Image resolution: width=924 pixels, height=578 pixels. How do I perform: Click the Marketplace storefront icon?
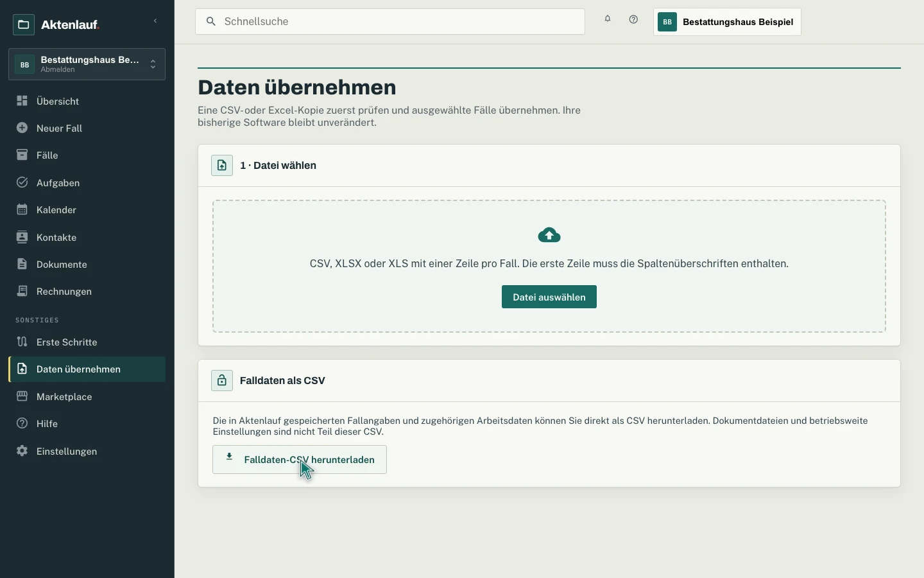[22, 396]
